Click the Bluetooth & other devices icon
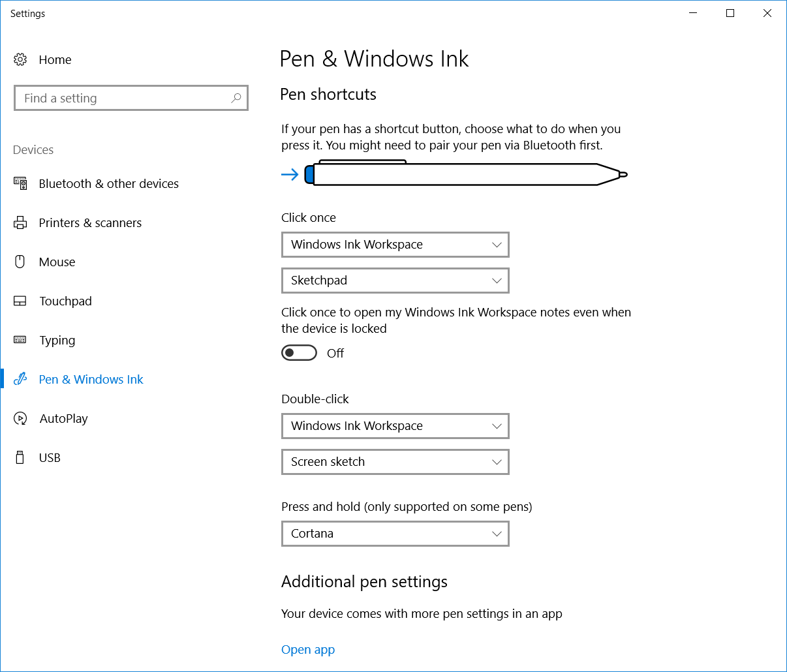787x672 pixels. coord(20,183)
